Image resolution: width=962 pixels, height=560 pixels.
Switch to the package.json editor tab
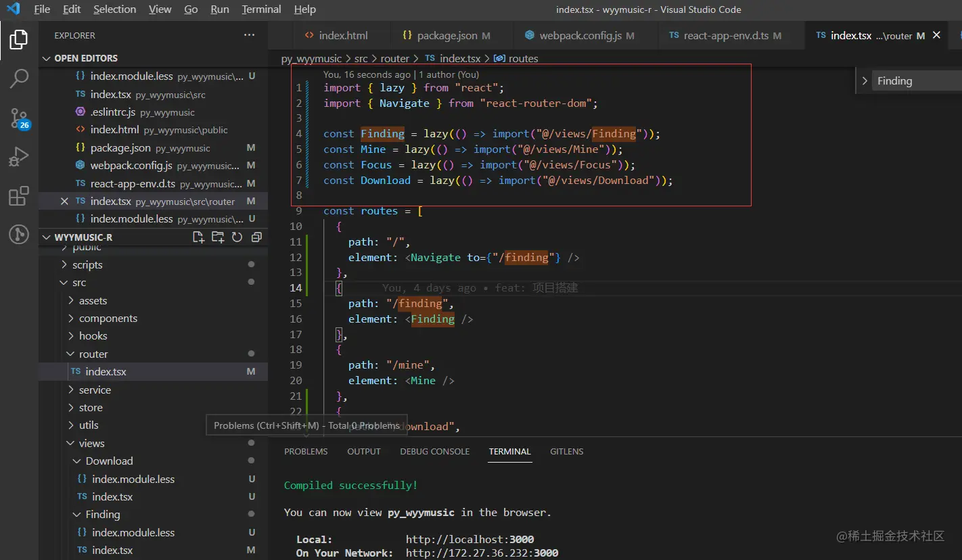click(446, 36)
